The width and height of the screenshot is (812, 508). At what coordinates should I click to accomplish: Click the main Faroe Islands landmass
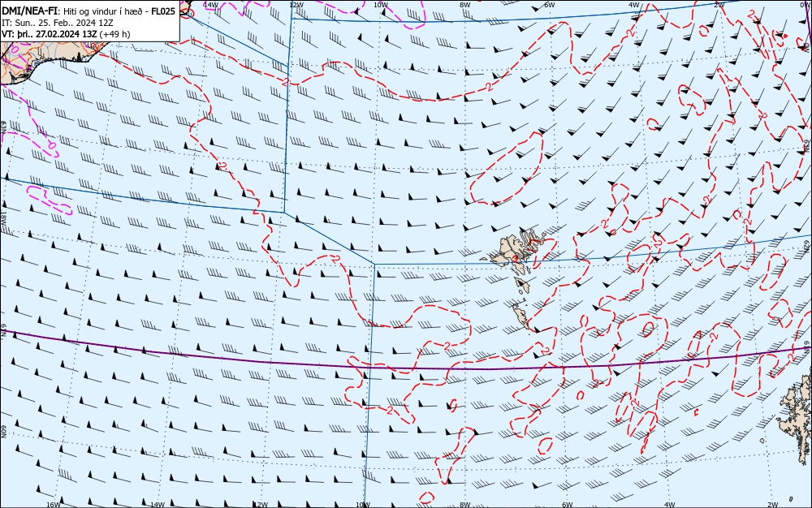510,252
